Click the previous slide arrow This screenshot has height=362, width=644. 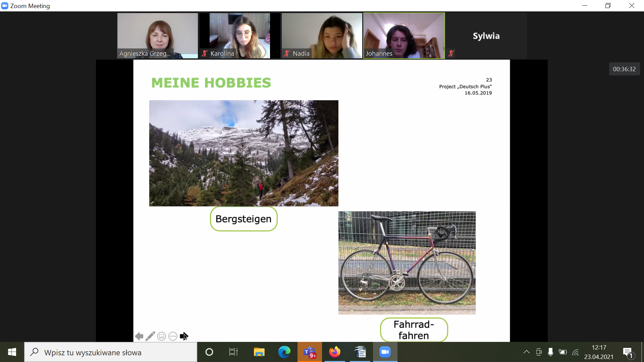coord(139,336)
